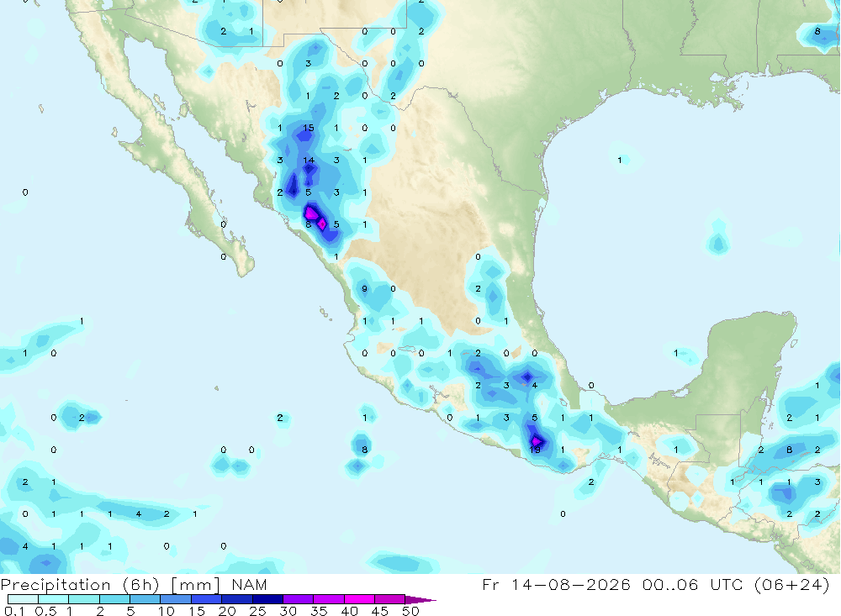Viewport: 841px width, 616px height.
Task: Click the map value "15" over northwest Mexico
Action: coord(309,128)
